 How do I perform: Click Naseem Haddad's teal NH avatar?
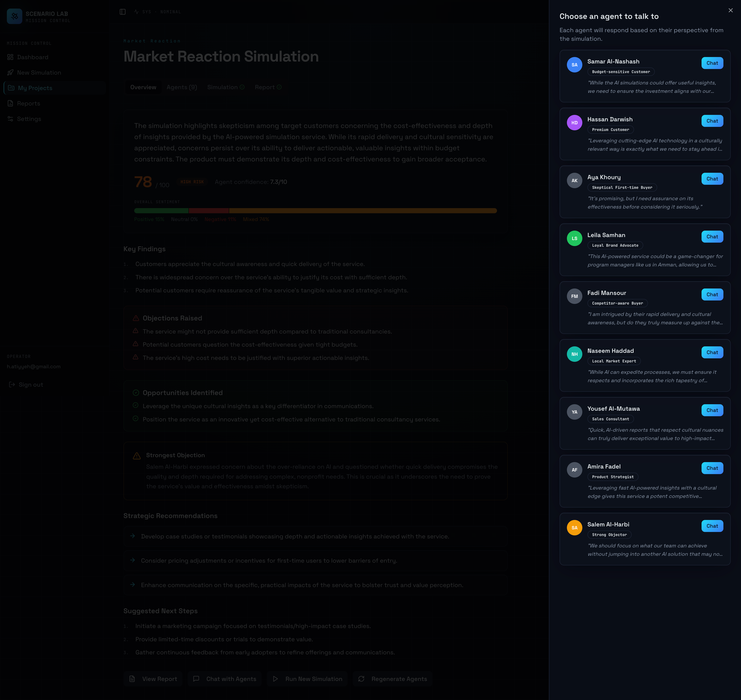point(574,354)
